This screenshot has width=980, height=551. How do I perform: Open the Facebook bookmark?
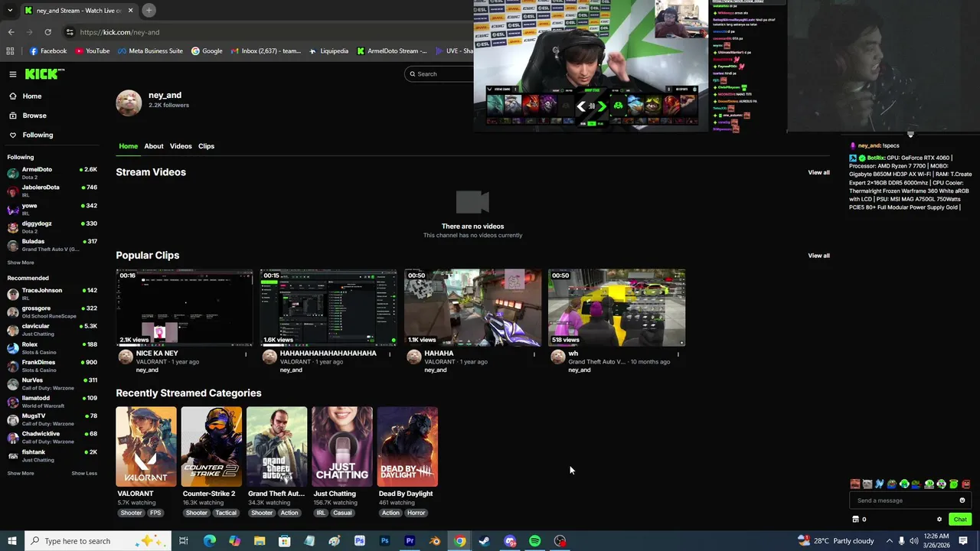click(48, 51)
